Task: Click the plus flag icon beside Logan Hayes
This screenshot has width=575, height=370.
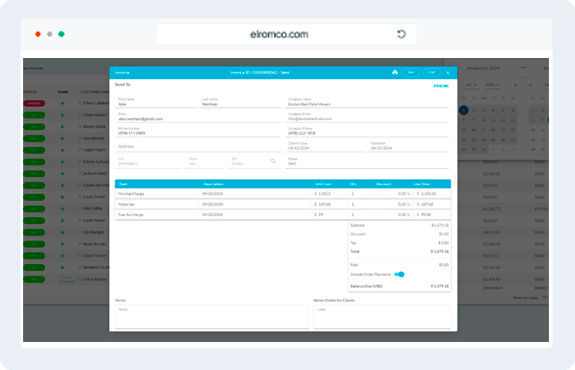Action: 62,150
